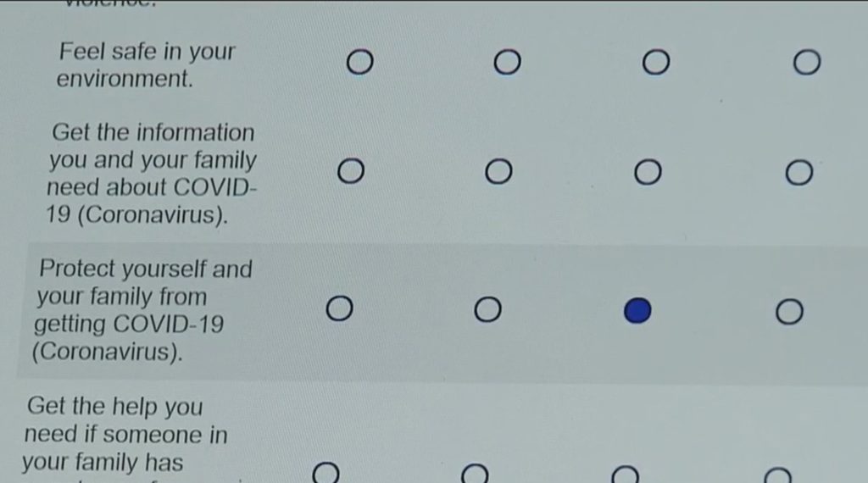Pick fourth option for 'Feel safe in your environment'
The width and height of the screenshot is (868, 483).
coord(806,62)
